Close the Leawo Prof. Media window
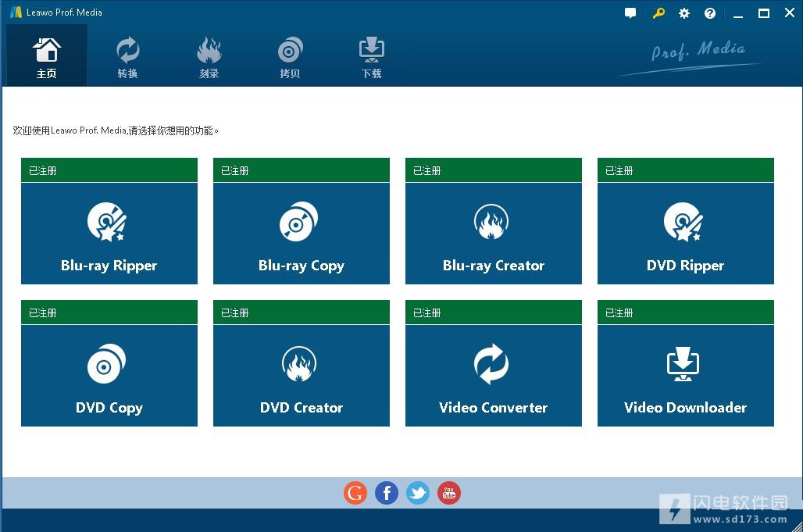The height and width of the screenshot is (532, 803). tap(790, 12)
